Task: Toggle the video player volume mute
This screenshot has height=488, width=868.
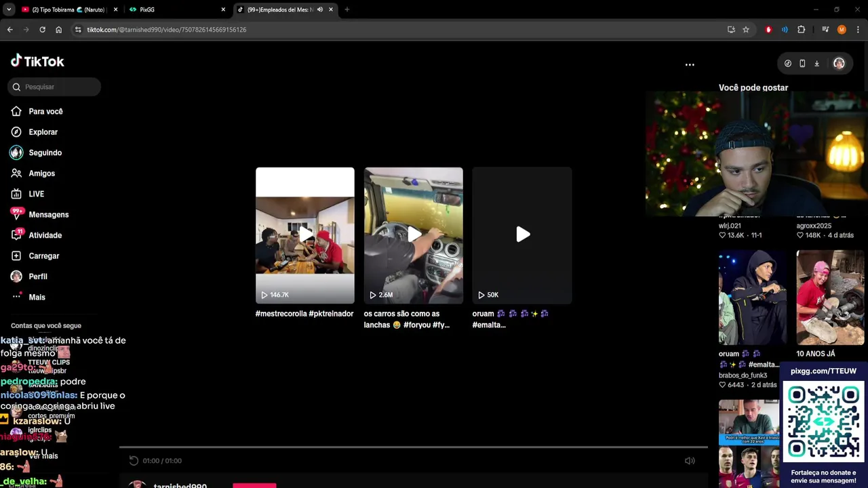Action: [690, 461]
